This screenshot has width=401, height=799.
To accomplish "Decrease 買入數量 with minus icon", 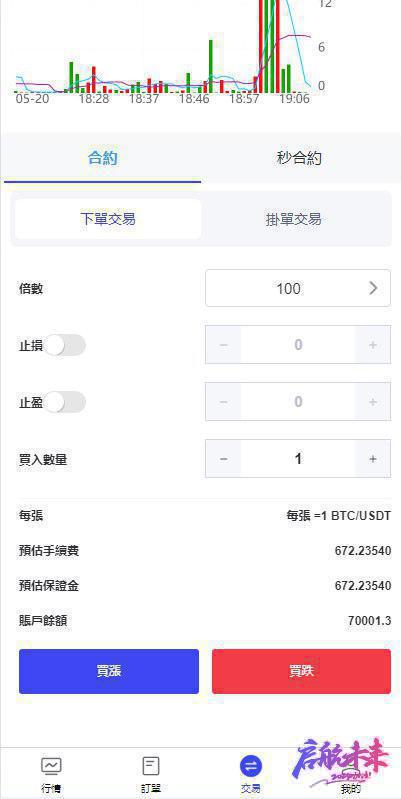I will point(223,459).
